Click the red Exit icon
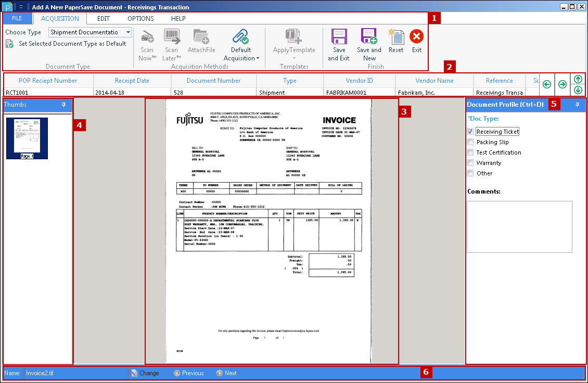Viewport: 588px width, 383px height. 417,36
